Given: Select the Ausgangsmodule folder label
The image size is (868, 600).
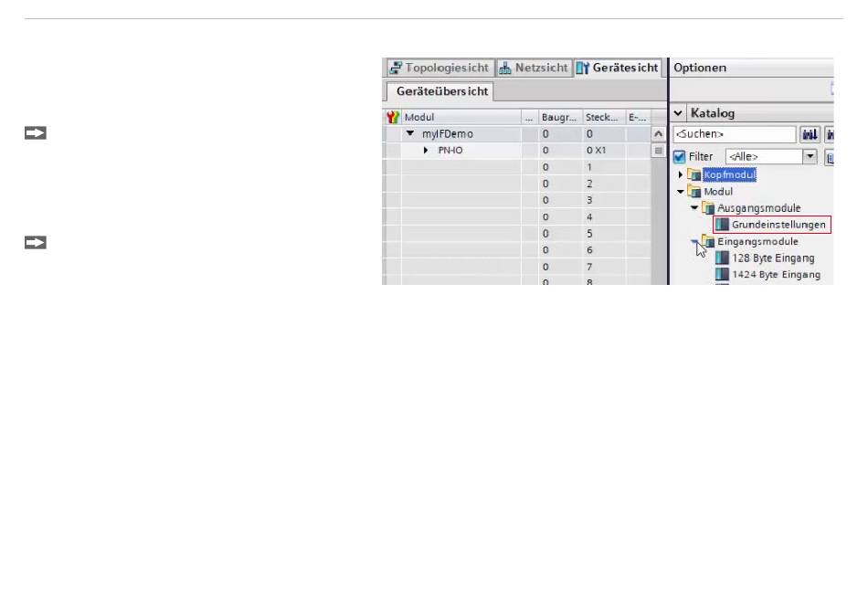Looking at the screenshot, I should pyautogui.click(x=759, y=208).
